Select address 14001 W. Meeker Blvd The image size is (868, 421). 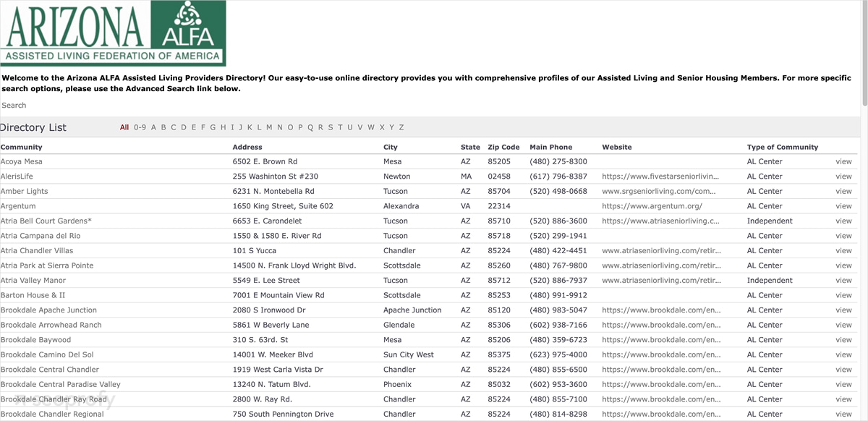coord(273,354)
